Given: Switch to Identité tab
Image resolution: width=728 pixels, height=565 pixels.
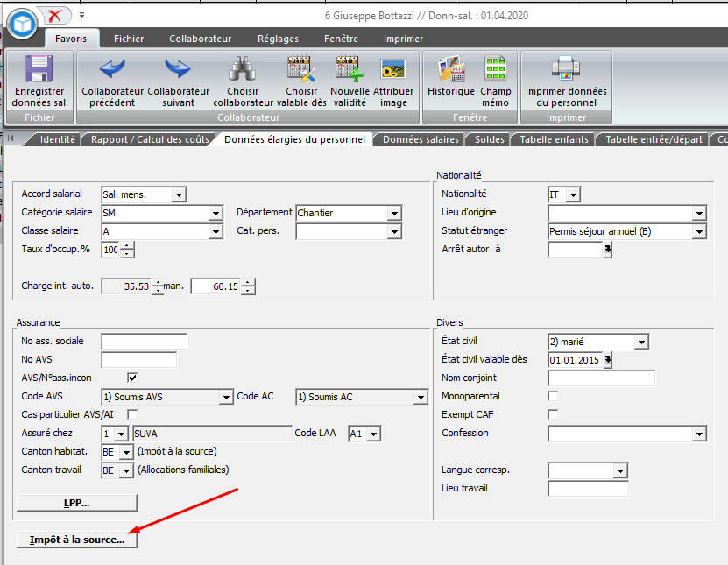Looking at the screenshot, I should tap(57, 139).
